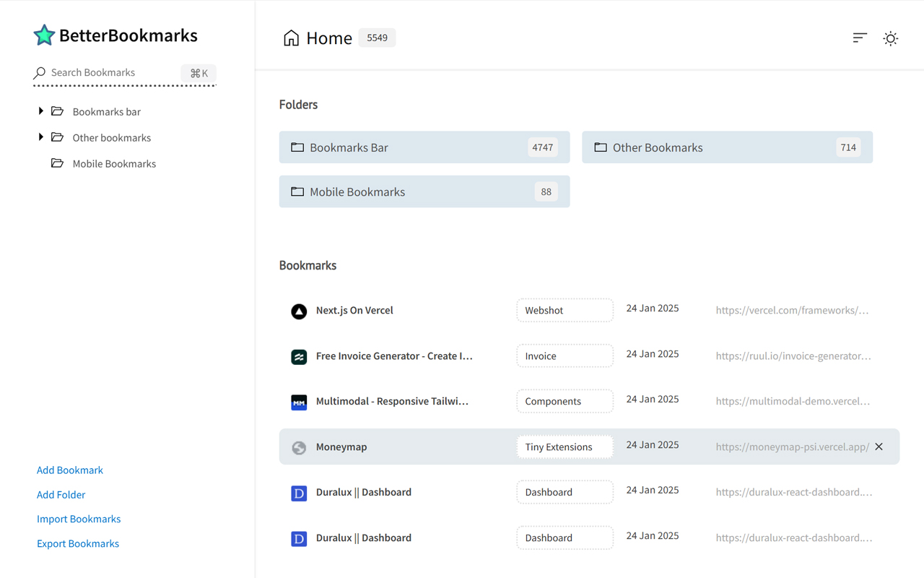Open the Other Bookmarks folder card
Image resolution: width=924 pixels, height=578 pixels.
(727, 147)
